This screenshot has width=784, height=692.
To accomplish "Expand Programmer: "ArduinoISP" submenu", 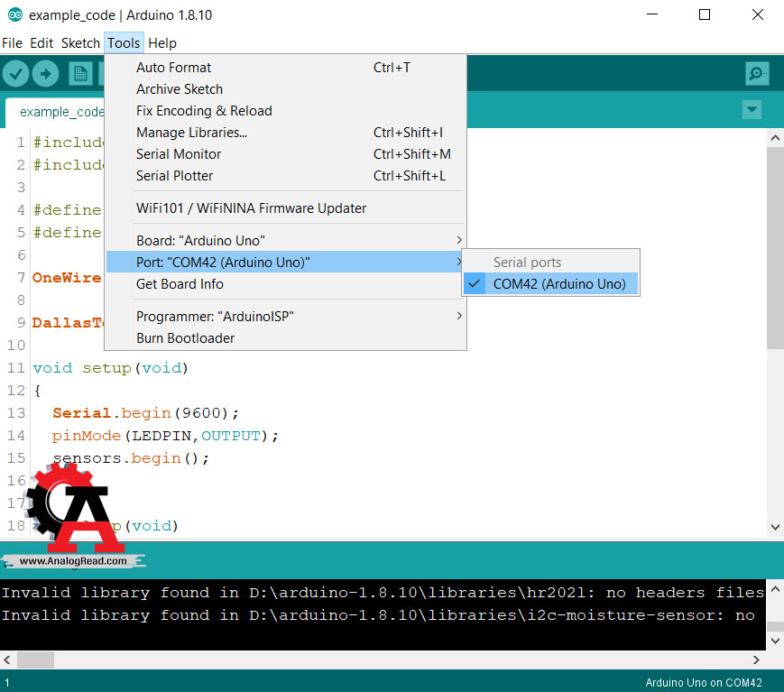I will click(x=285, y=317).
